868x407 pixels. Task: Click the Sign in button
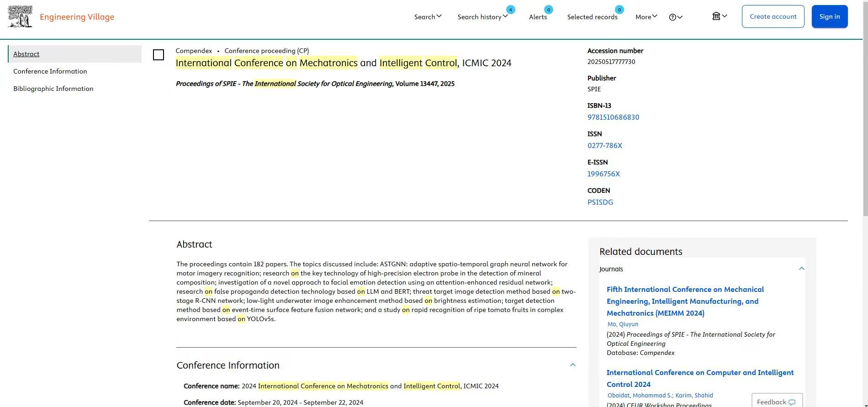pos(830,16)
